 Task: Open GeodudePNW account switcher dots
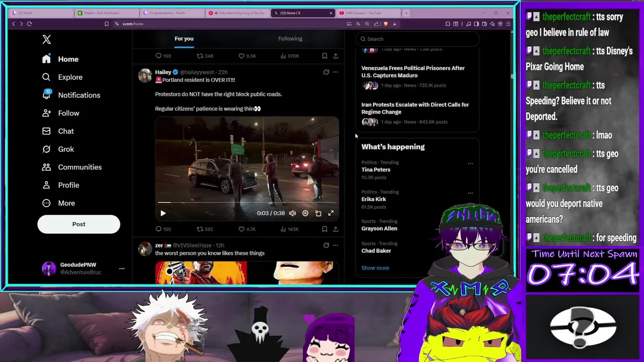(121, 268)
